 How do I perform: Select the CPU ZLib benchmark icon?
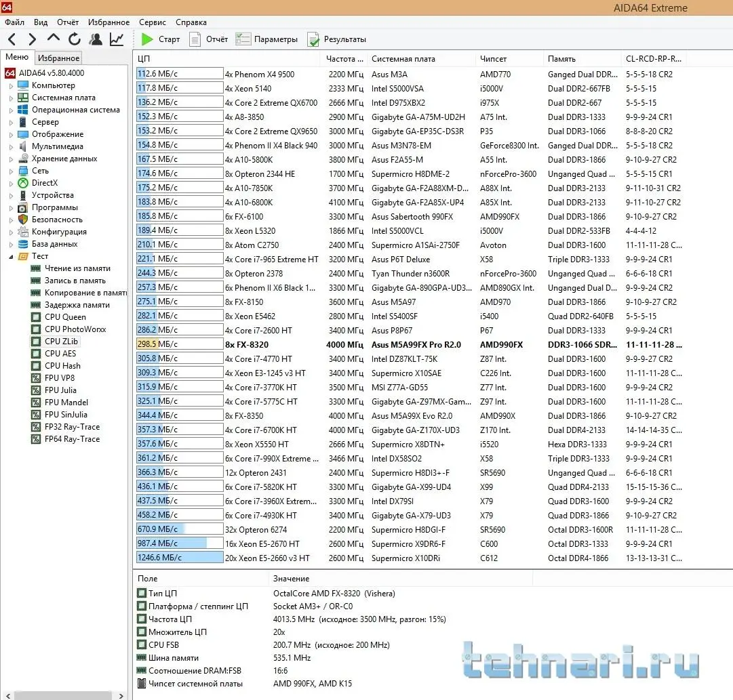tap(35, 342)
